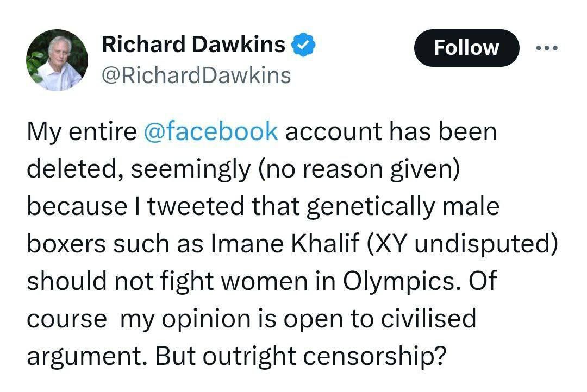Click "deleted, seemingly" in the tweet
Image resolution: width=587 pixels, height=392 pixels.
(140, 170)
